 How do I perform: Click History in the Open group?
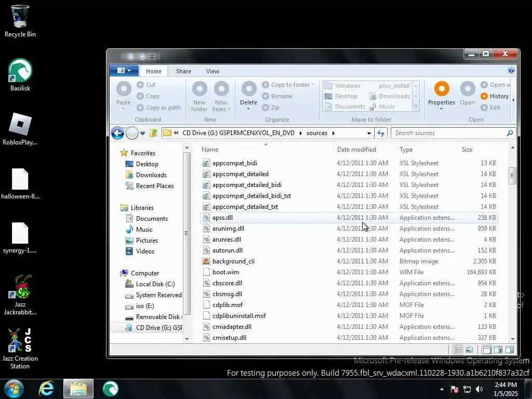coord(495,96)
